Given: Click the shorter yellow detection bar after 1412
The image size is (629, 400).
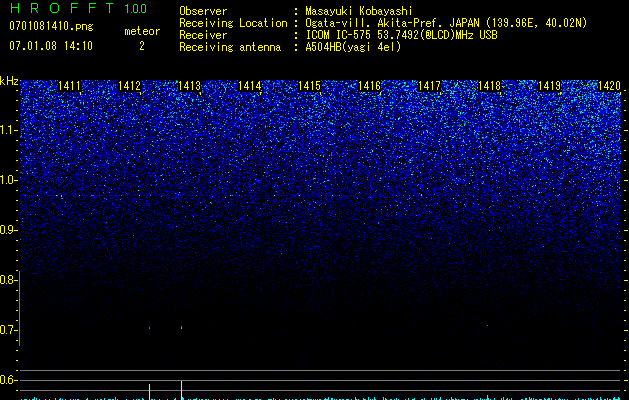Looking at the screenshot, I should tap(150, 392).
